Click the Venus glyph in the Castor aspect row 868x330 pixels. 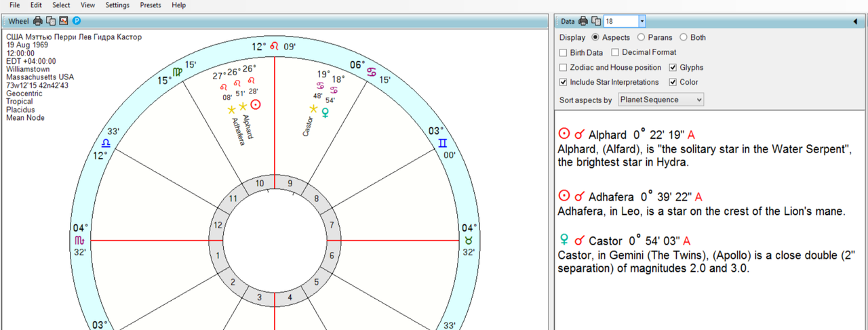tap(563, 241)
